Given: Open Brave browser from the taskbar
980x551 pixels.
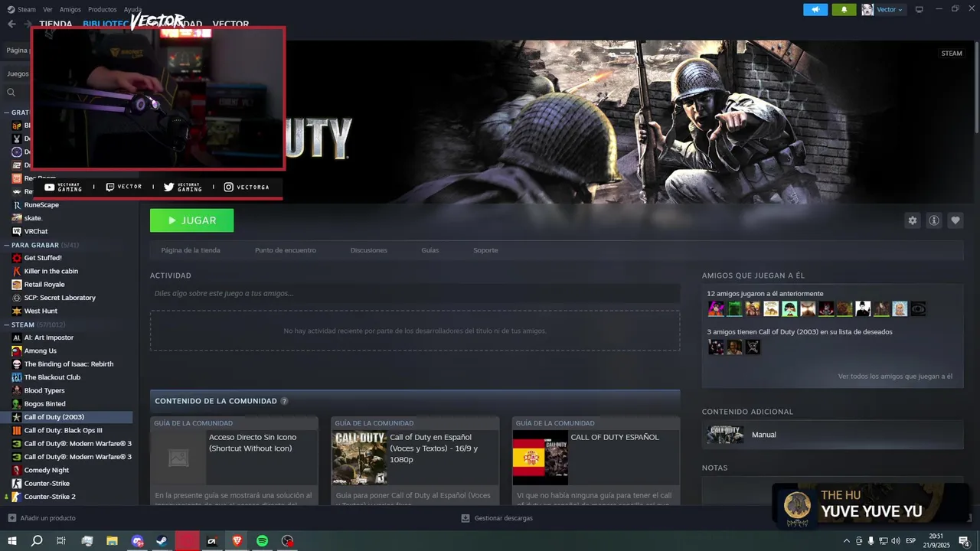Looking at the screenshot, I should coord(237,541).
